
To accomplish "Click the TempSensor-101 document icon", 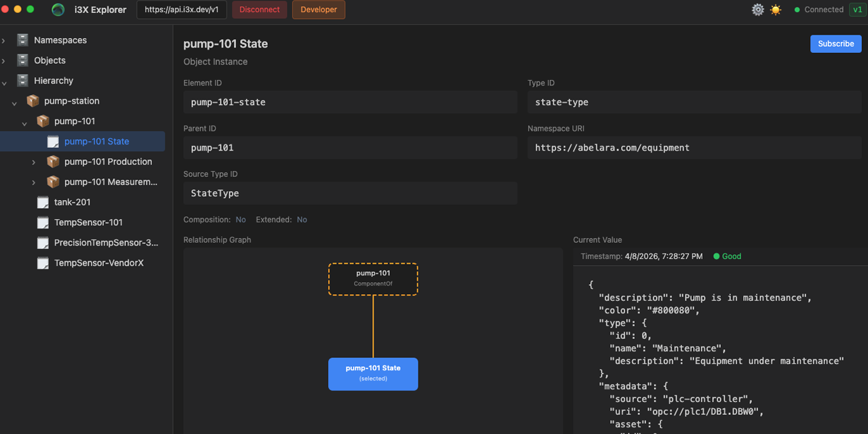I will click(43, 223).
